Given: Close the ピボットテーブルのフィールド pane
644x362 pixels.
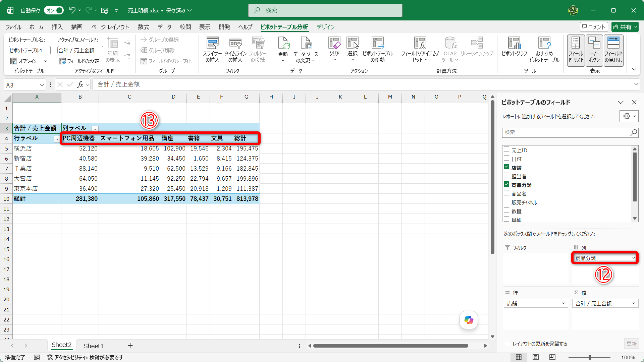Looking at the screenshot, I should pyautogui.click(x=634, y=102).
